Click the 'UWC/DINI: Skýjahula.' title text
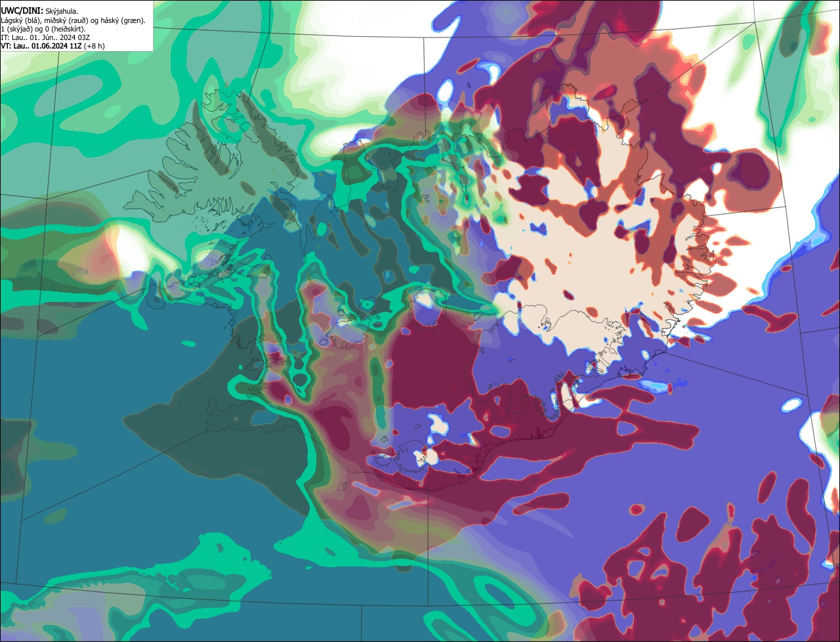 (39, 11)
